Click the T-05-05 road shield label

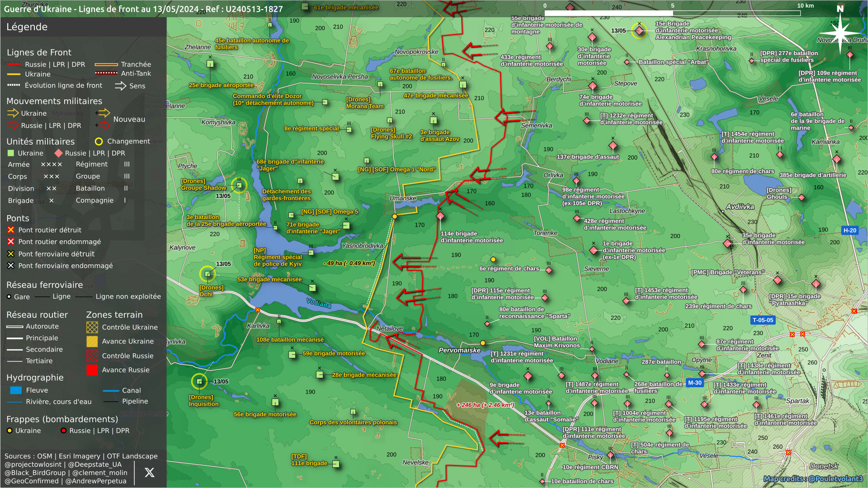(x=763, y=320)
